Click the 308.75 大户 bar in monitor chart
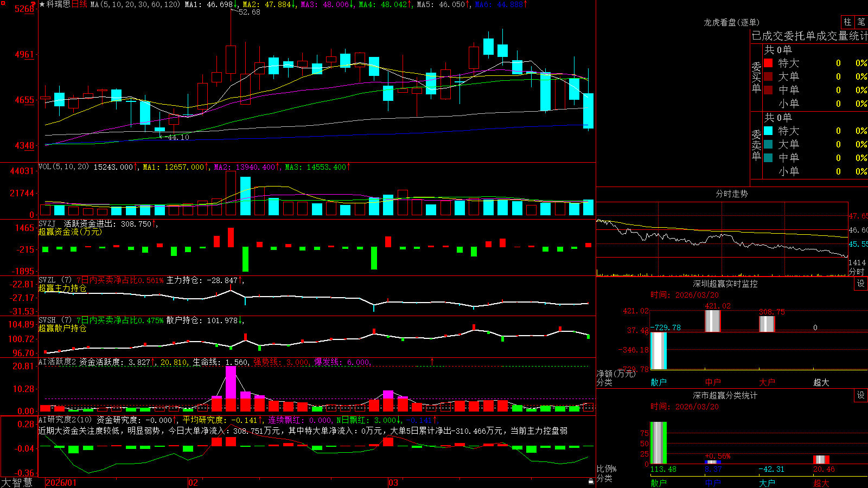The width and height of the screenshot is (868, 488). coord(767,324)
